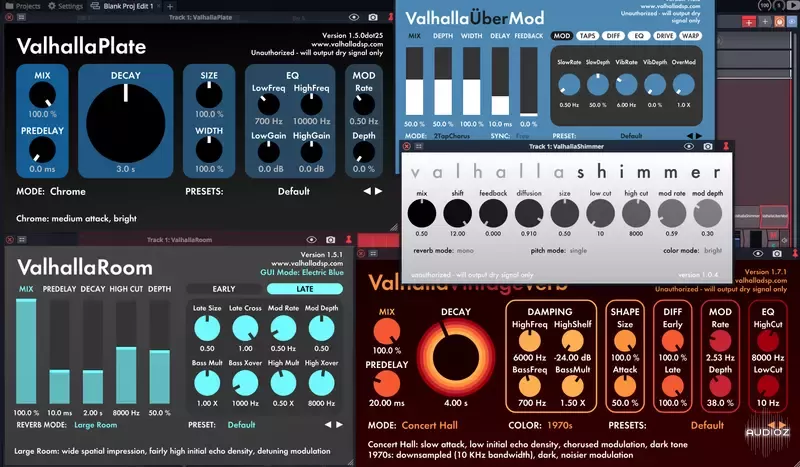
Task: Click camera icon in ValhallaRoom title bar
Action: click(x=331, y=239)
